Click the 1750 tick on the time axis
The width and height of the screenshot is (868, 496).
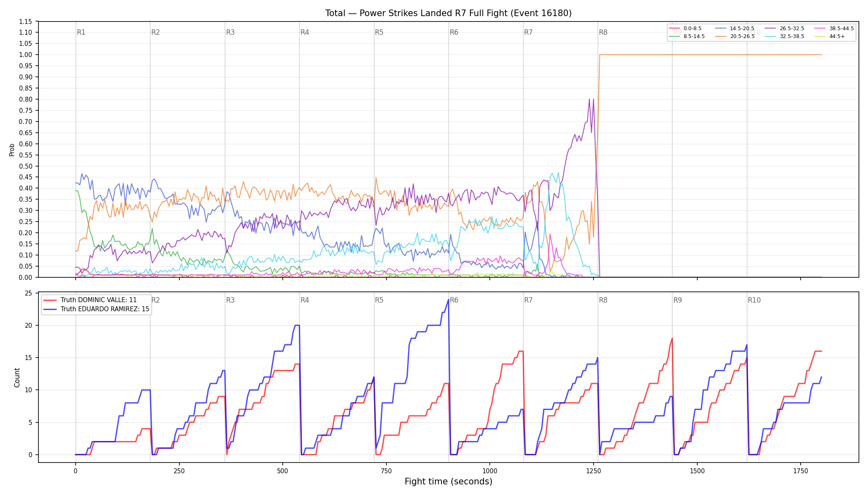pos(801,471)
